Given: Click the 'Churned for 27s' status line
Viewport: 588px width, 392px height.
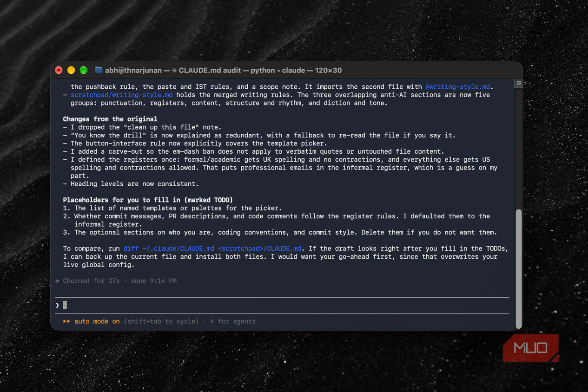Looking at the screenshot, I should pyautogui.click(x=91, y=281).
